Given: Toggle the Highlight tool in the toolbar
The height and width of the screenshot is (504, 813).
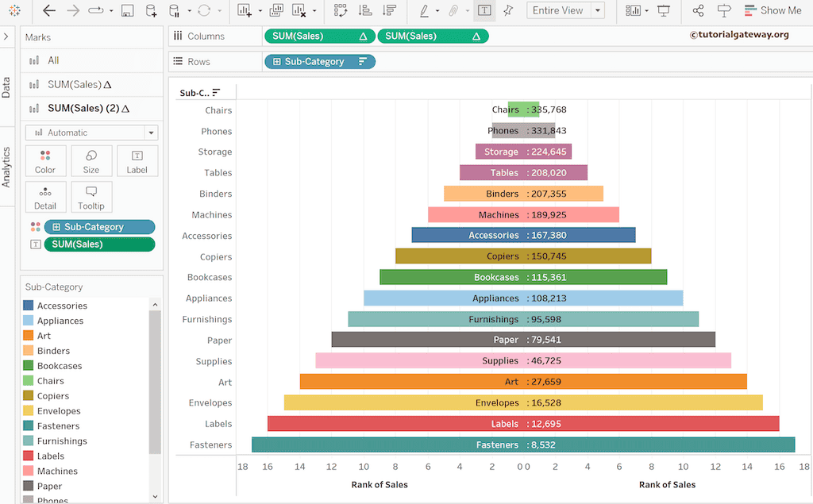Looking at the screenshot, I should pyautogui.click(x=425, y=11).
